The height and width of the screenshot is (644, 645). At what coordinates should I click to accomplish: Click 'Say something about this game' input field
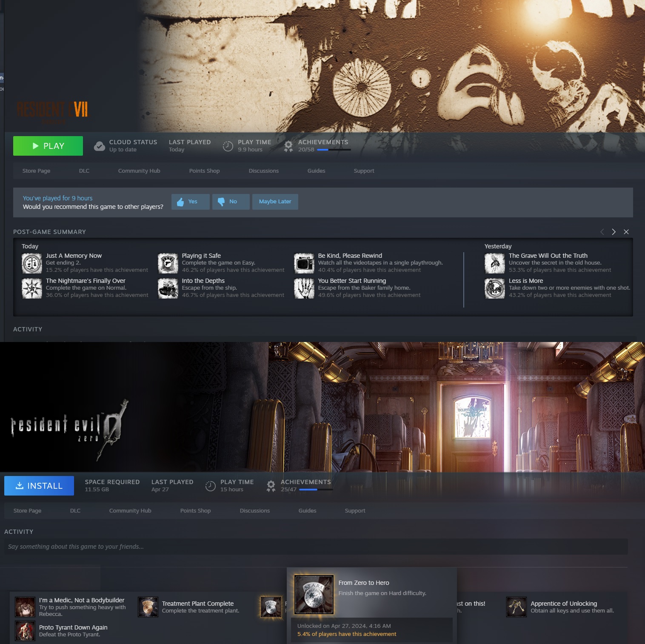[316, 547]
